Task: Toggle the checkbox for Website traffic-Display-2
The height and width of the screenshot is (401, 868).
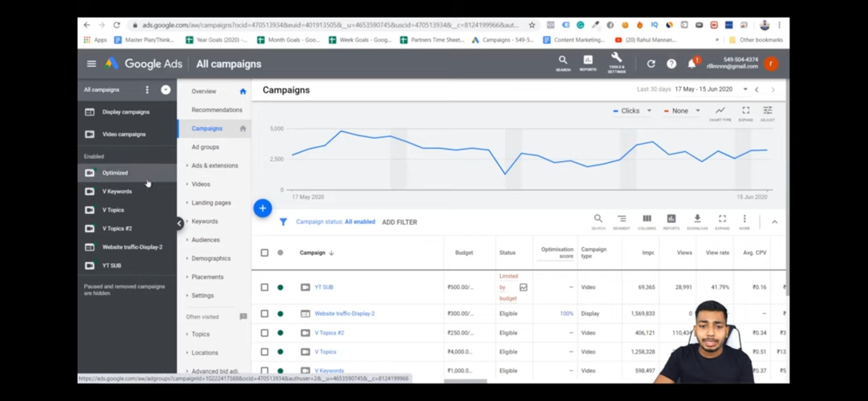Action: (x=264, y=314)
